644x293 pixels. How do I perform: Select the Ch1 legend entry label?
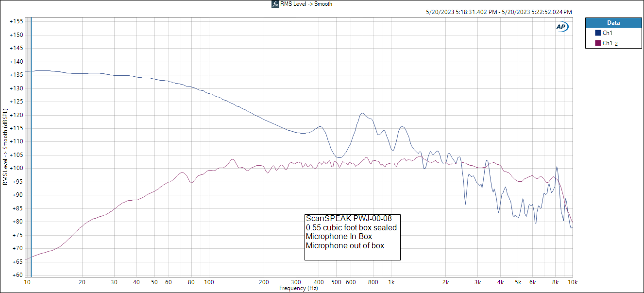(x=607, y=33)
